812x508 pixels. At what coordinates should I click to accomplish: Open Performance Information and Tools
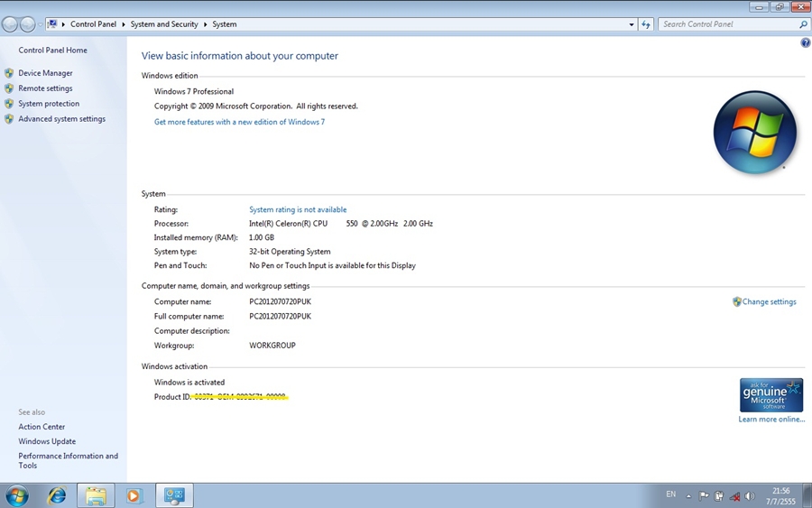tap(68, 460)
